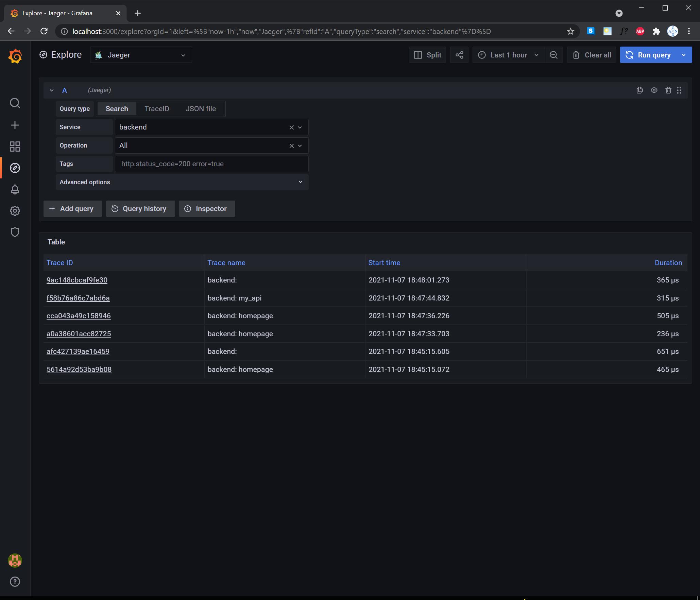Open trace link 9ac148cbcaf9fe30
The image size is (700, 600).
pos(77,280)
